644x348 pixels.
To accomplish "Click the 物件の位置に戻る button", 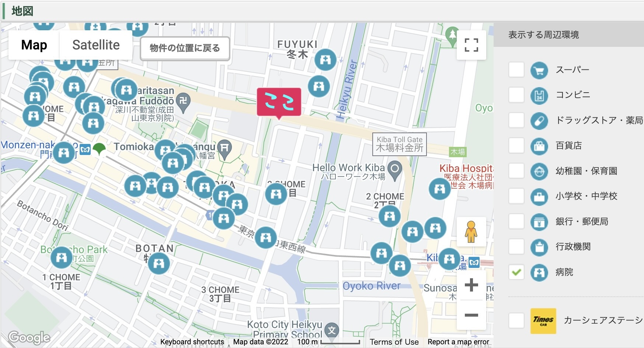I will (x=185, y=48).
